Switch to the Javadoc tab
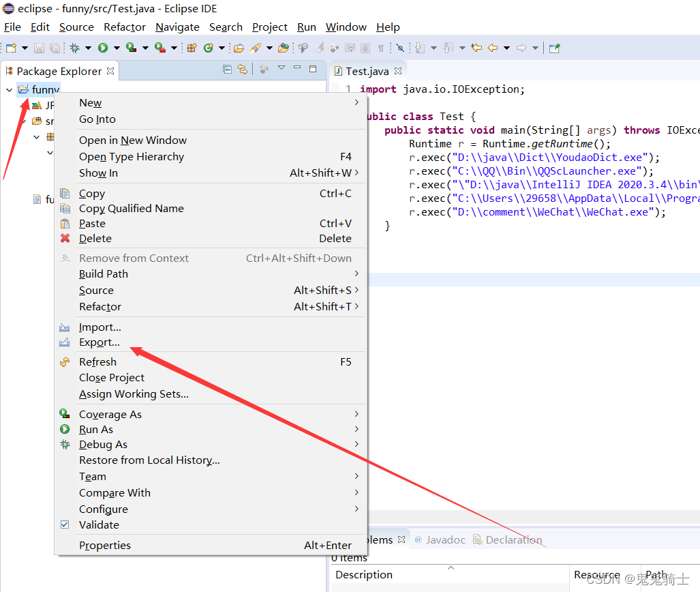 pyautogui.click(x=440, y=539)
